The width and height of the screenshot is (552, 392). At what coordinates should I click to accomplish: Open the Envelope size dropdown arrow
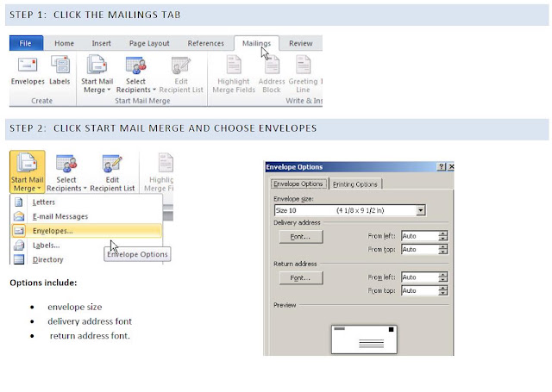pos(420,210)
